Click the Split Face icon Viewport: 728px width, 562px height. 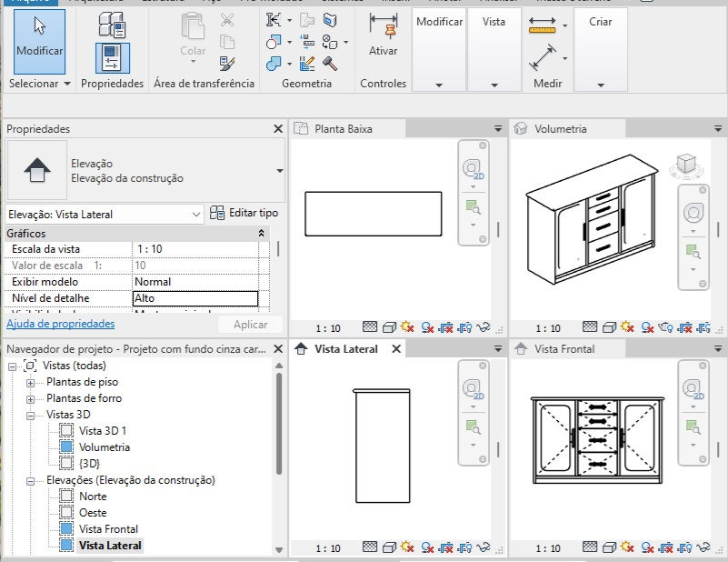point(330,20)
